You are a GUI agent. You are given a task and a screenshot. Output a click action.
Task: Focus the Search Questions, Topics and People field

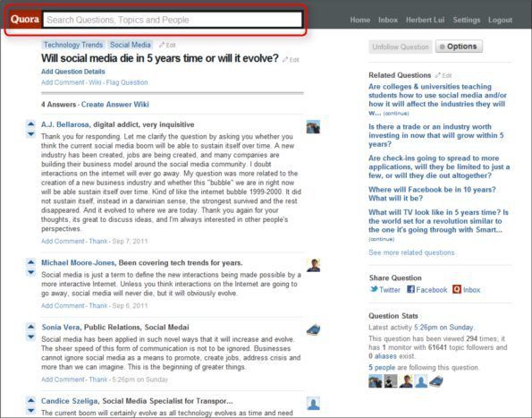(x=172, y=20)
